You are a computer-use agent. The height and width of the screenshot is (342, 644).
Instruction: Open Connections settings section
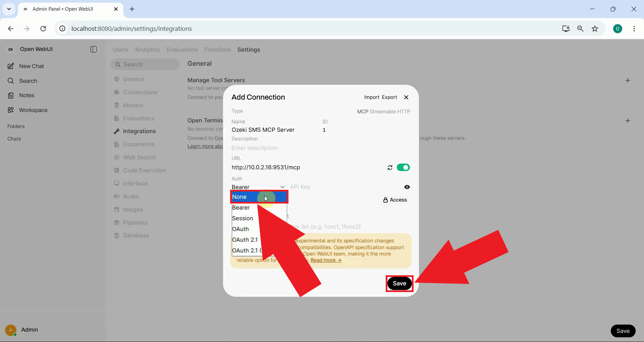(x=136, y=92)
